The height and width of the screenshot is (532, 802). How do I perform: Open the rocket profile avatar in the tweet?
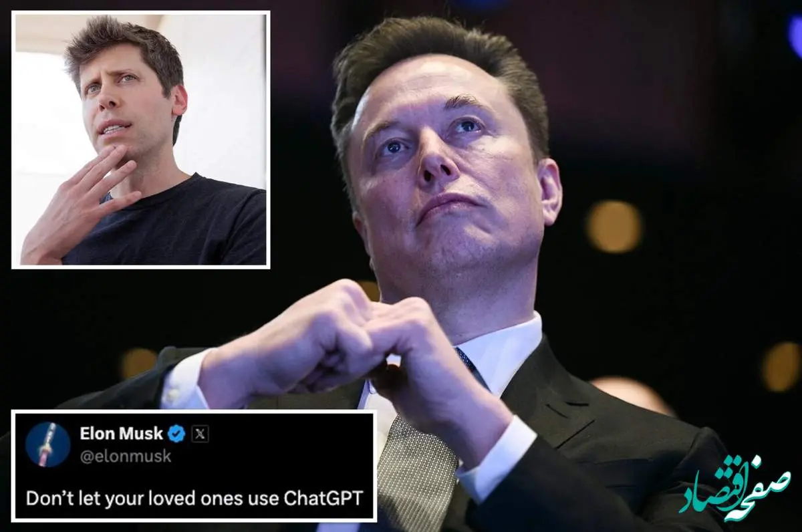[47, 444]
